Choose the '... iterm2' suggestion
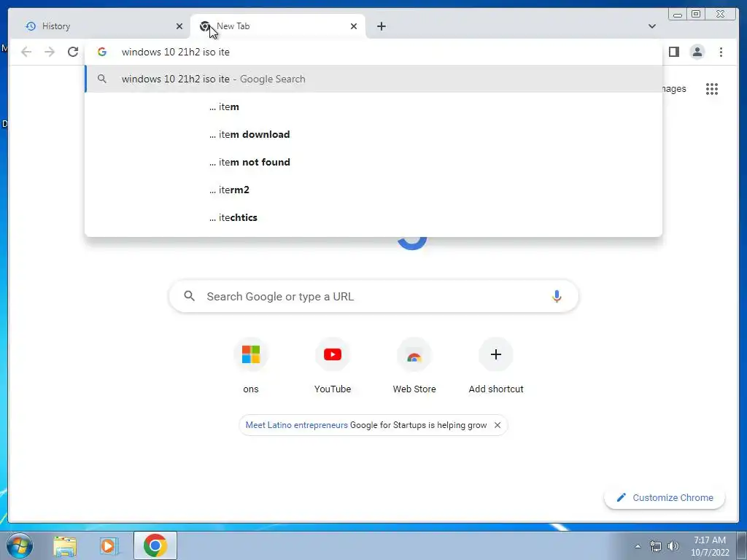The width and height of the screenshot is (747, 560). pyautogui.click(x=373, y=190)
